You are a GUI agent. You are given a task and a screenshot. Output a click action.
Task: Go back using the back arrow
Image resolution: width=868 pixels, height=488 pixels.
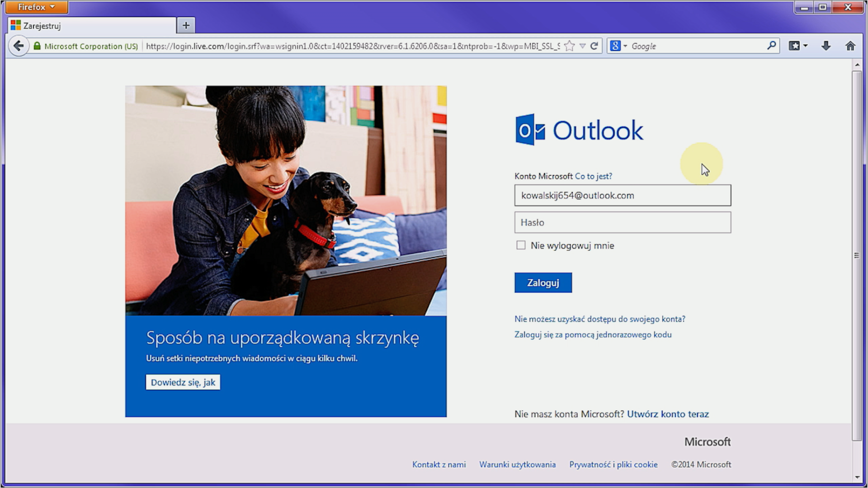coord(19,46)
